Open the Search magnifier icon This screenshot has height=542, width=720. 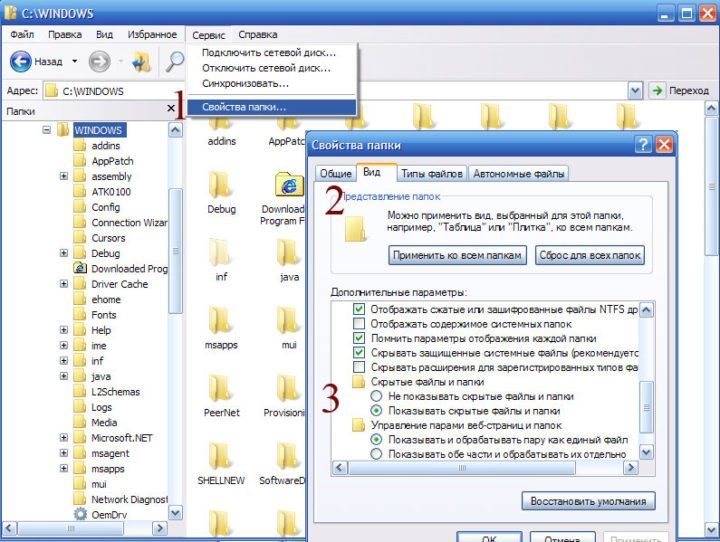(x=175, y=62)
